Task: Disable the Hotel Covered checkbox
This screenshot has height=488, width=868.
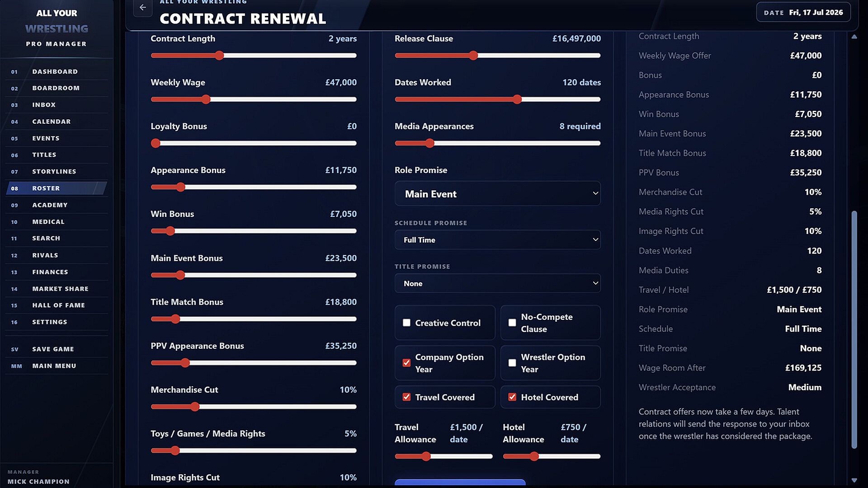Action: pyautogui.click(x=512, y=397)
